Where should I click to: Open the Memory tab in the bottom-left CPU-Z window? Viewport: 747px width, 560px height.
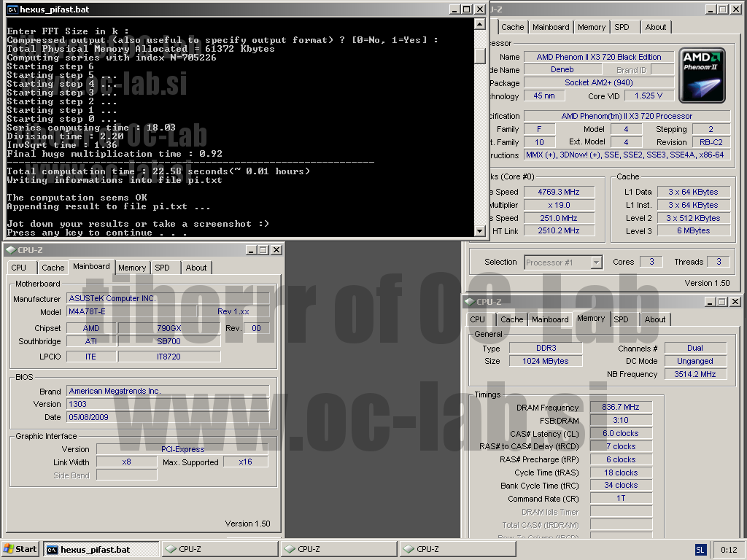pyautogui.click(x=132, y=268)
